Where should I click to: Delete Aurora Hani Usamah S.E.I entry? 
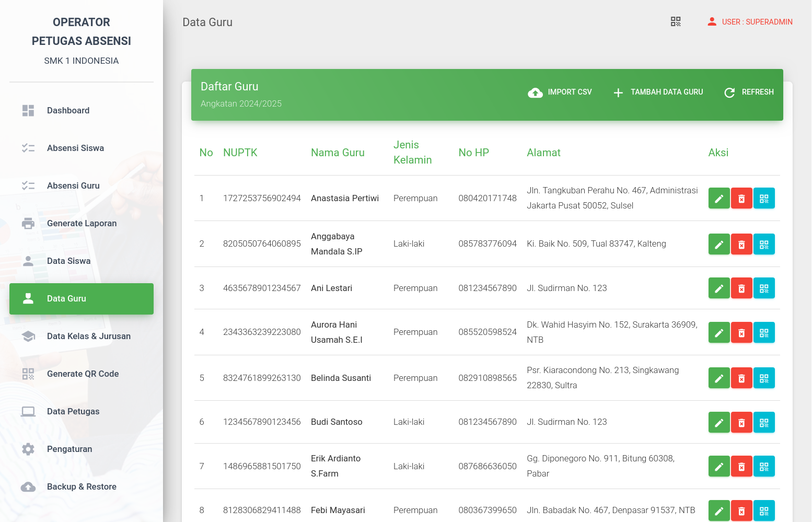click(741, 332)
